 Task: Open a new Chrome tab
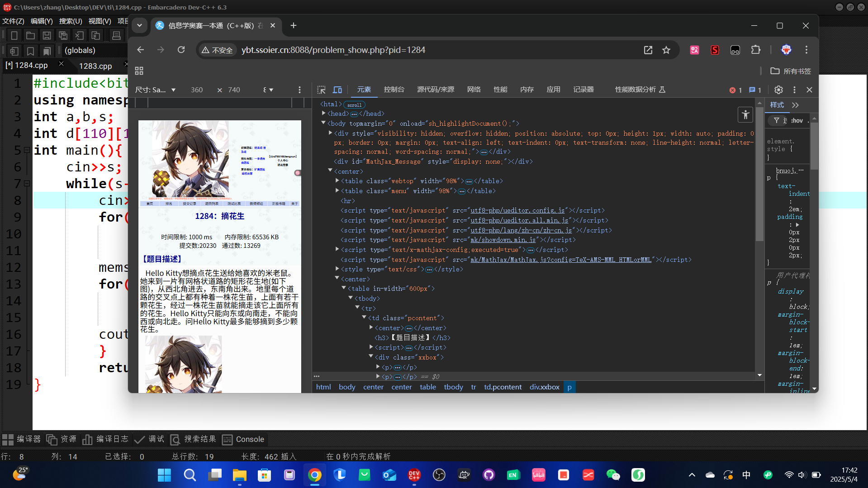(294, 25)
